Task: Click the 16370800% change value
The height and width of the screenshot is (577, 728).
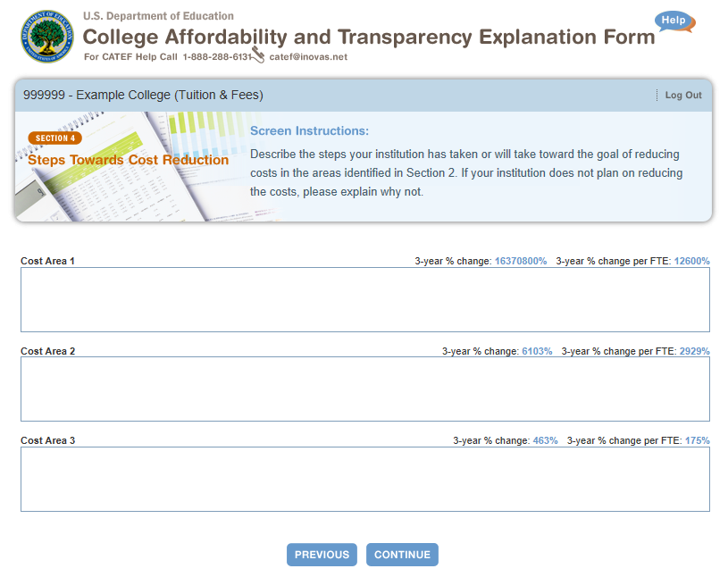Action: (520, 262)
